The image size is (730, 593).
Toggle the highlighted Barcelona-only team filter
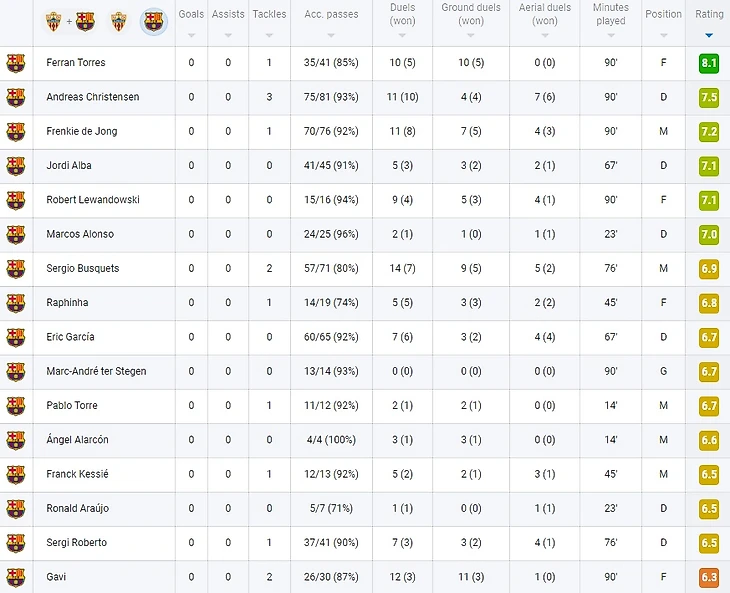tap(153, 21)
